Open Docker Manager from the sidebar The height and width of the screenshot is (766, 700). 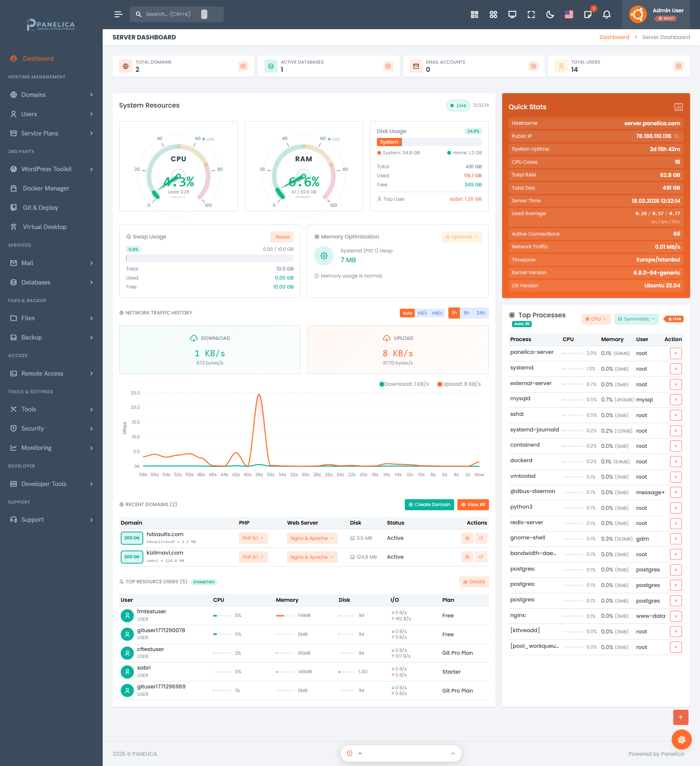(x=46, y=188)
